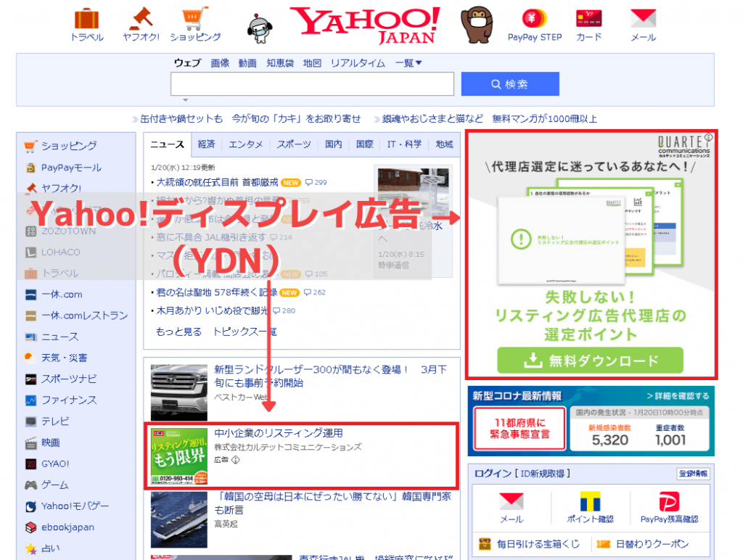743x560 pixels.
Task: Open 缶付きや鍋セットも promo link
Action: click(x=181, y=119)
